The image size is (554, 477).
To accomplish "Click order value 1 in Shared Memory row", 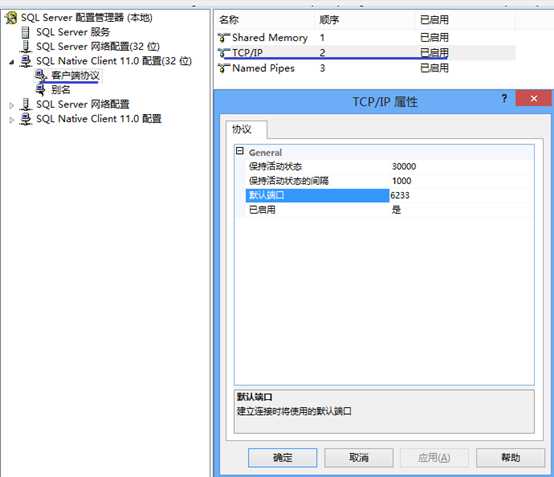I will coord(322,37).
